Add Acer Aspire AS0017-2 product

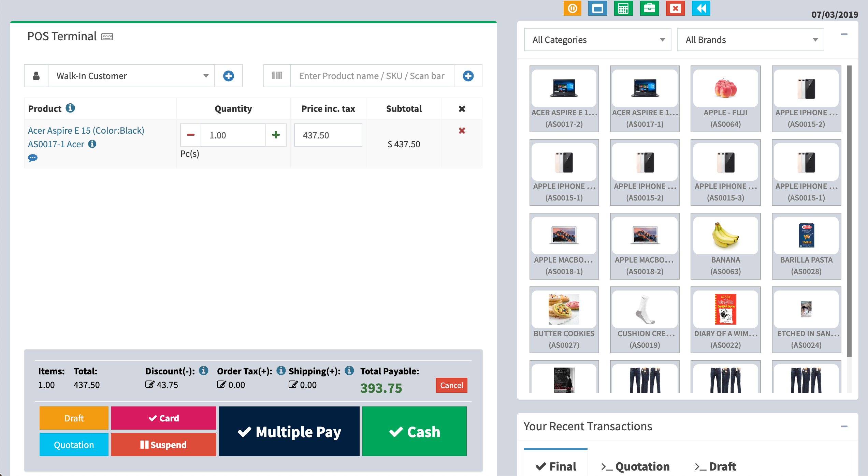pos(564,99)
